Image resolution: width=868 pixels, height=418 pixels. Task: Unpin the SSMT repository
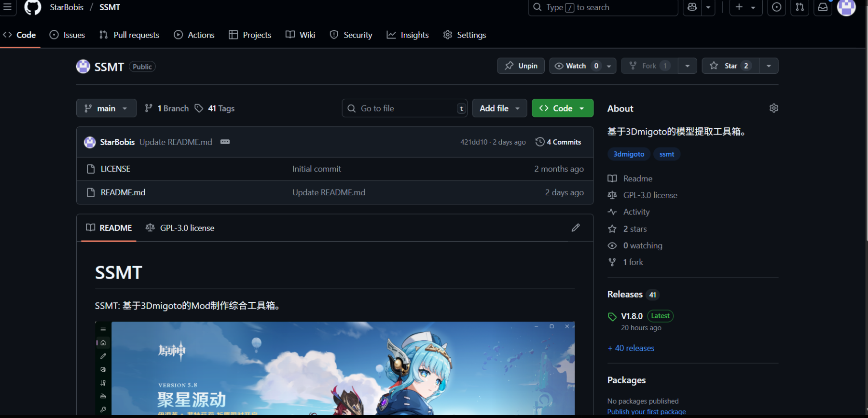click(521, 66)
